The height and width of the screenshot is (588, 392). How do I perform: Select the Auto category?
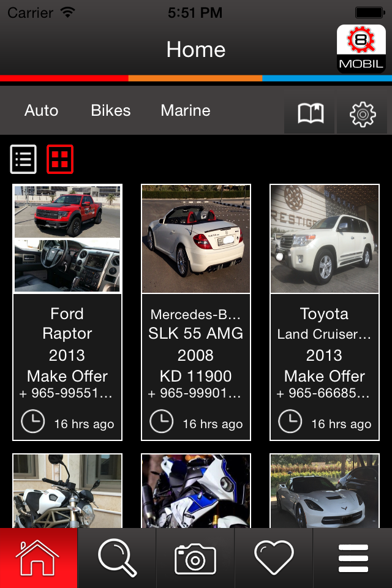click(41, 111)
